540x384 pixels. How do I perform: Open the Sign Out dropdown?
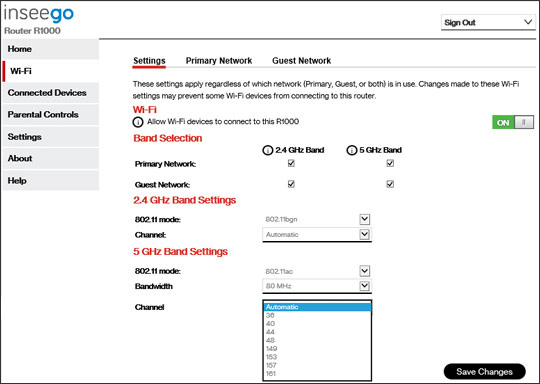488,22
